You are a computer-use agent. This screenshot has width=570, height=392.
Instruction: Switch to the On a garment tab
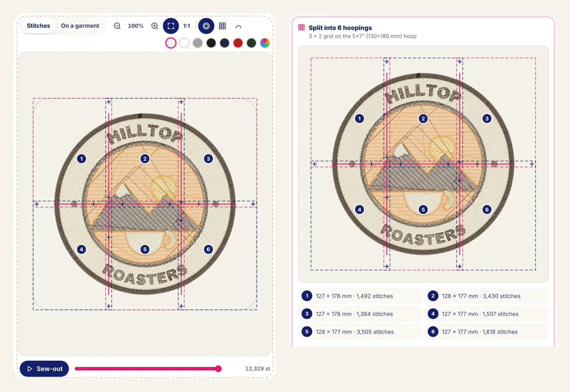[80, 26]
